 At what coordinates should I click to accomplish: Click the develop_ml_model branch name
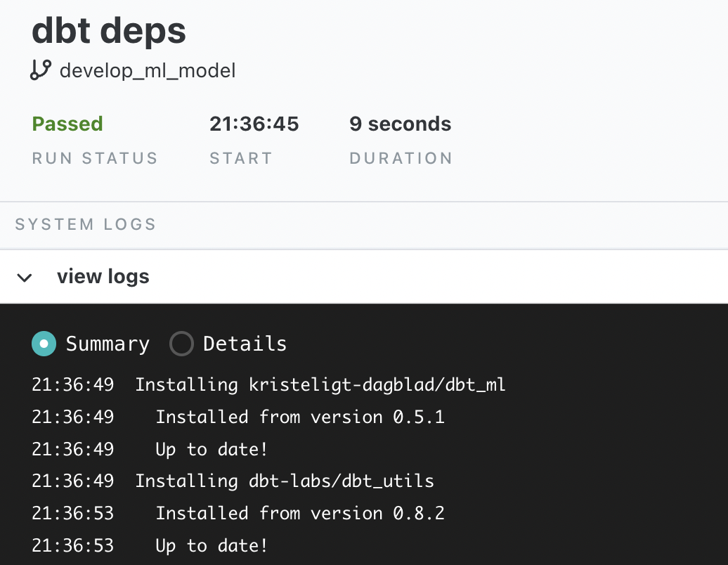(148, 70)
